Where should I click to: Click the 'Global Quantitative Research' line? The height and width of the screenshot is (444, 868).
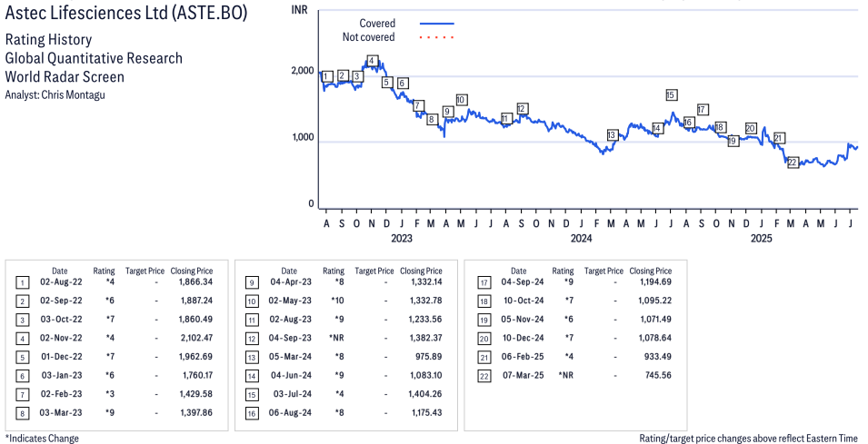(x=94, y=58)
